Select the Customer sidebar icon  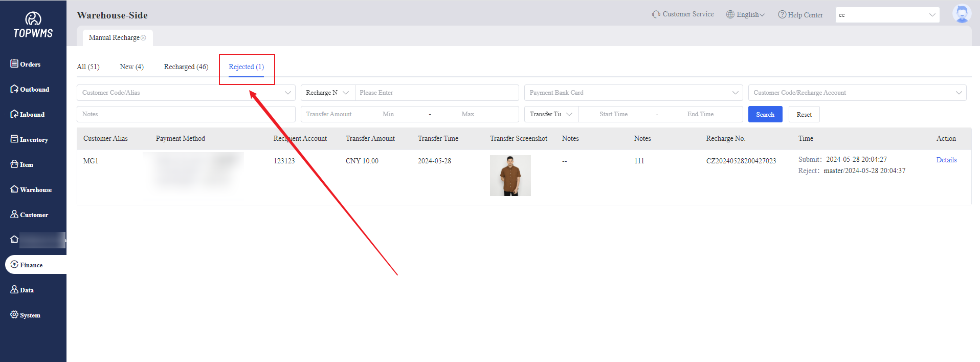pos(14,214)
